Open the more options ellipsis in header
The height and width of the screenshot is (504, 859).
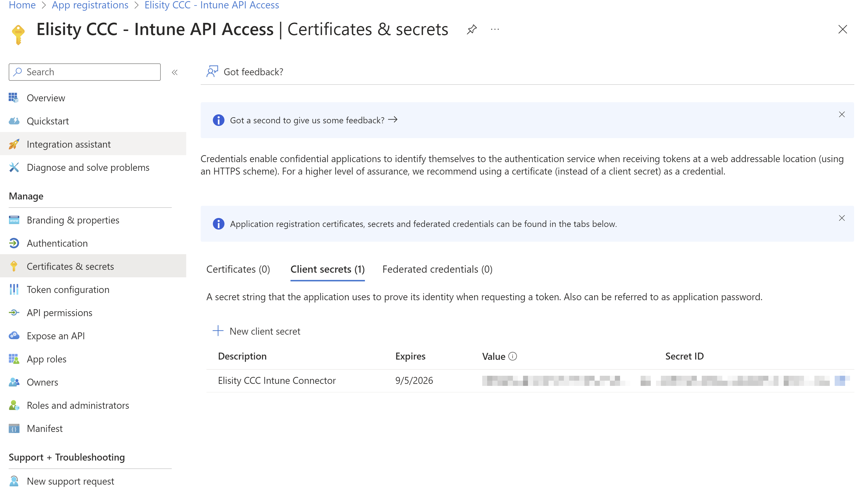[495, 29]
